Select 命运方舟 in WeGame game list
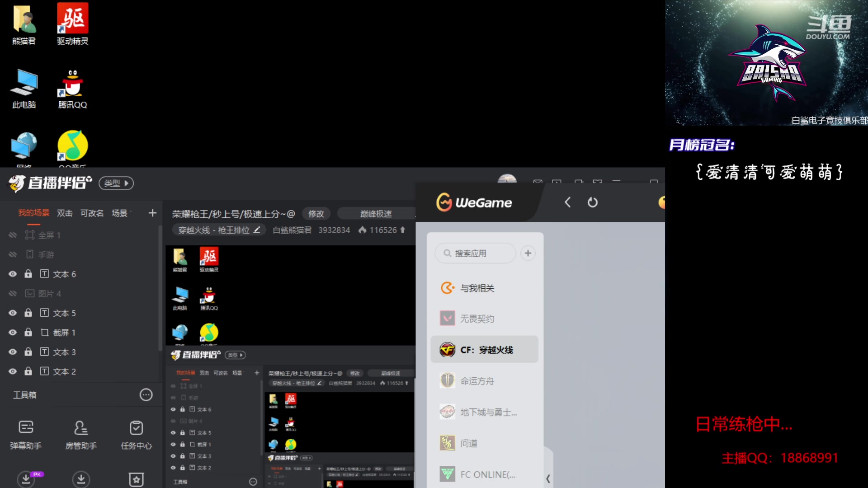 pos(484,381)
